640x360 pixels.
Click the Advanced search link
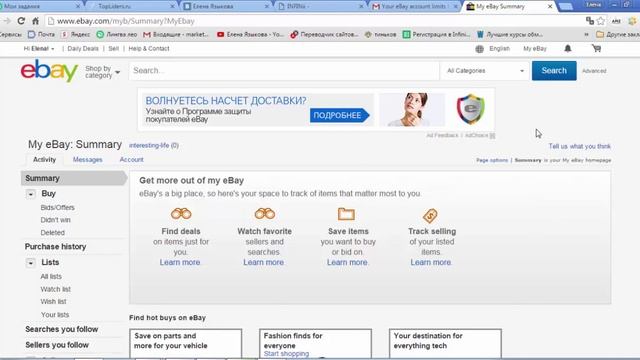tap(594, 71)
